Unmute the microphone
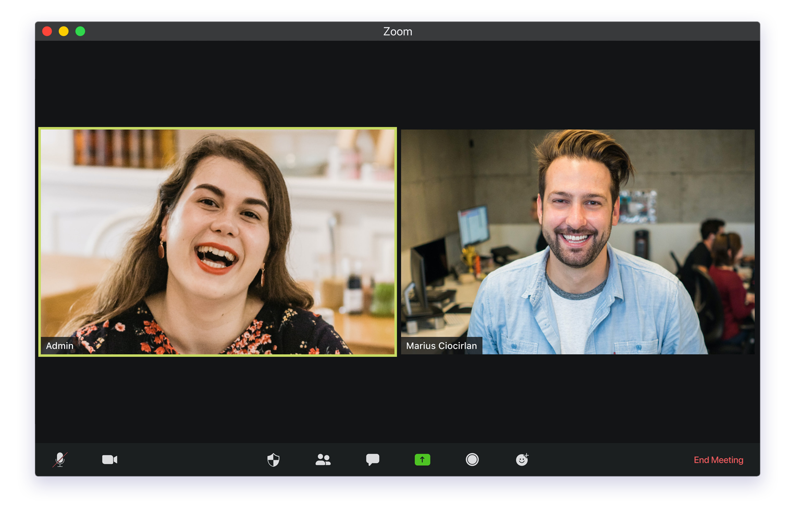This screenshot has width=812, height=512. 60,459
